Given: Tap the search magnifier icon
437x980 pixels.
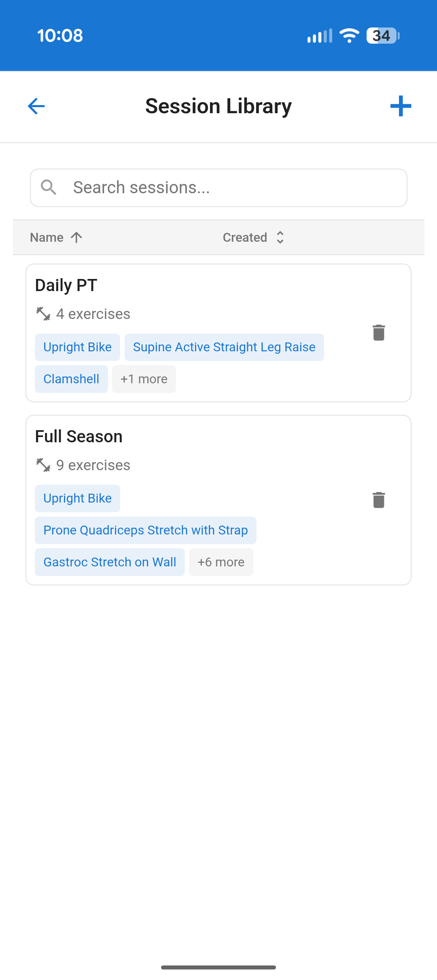Looking at the screenshot, I should pyautogui.click(x=49, y=188).
